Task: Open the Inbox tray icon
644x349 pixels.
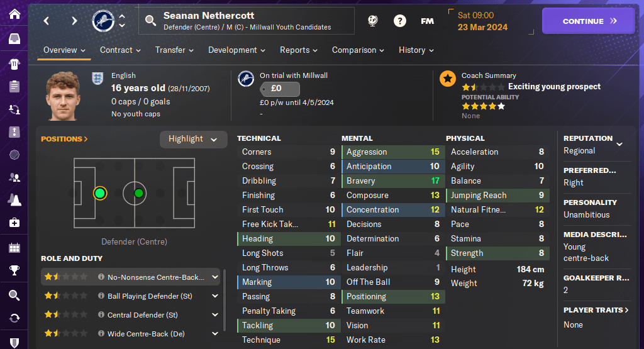Action: [14, 39]
